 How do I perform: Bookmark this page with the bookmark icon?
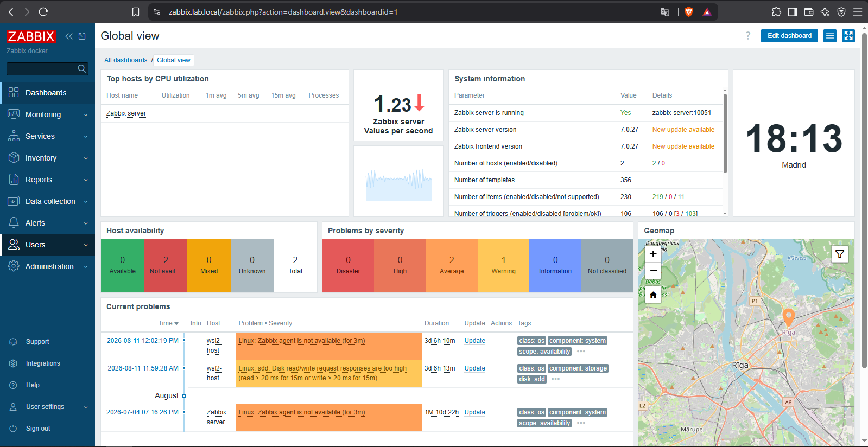136,12
